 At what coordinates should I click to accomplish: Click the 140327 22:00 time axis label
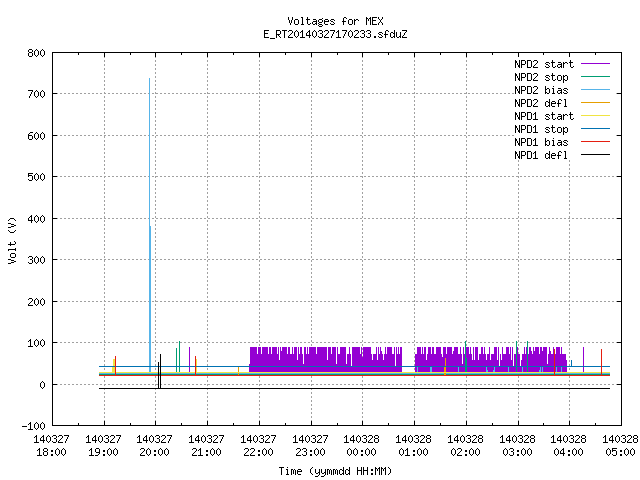tap(258, 446)
